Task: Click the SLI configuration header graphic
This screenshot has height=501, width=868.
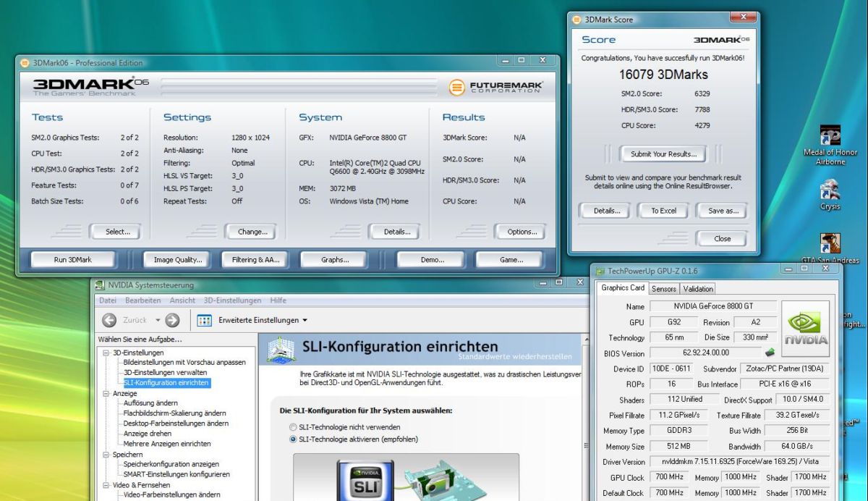Action: (281, 349)
